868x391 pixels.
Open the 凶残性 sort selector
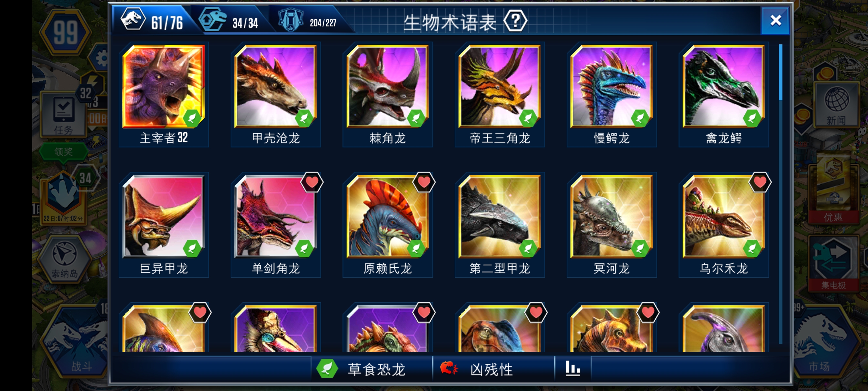[x=494, y=369]
